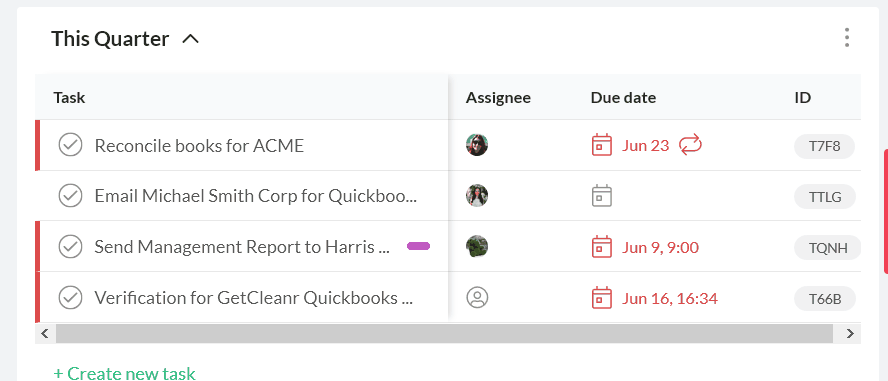
Task: Click the T7F8 ID badge
Action: (825, 146)
